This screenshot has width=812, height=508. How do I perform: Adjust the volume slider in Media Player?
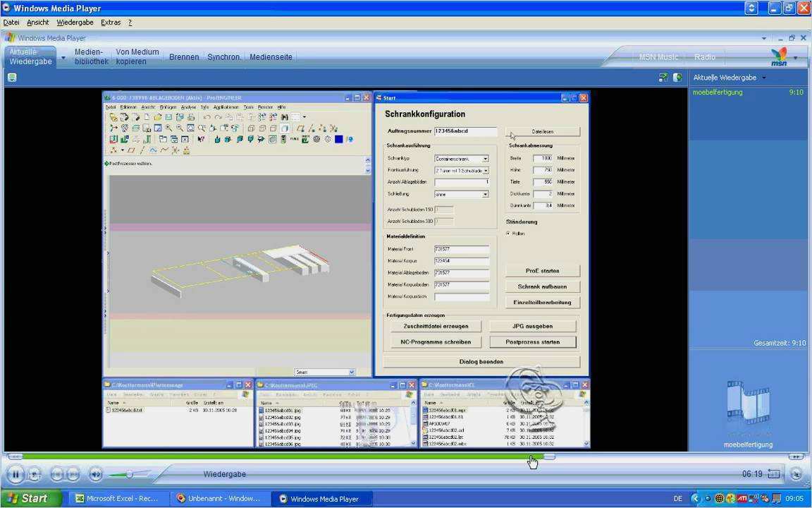click(130, 474)
